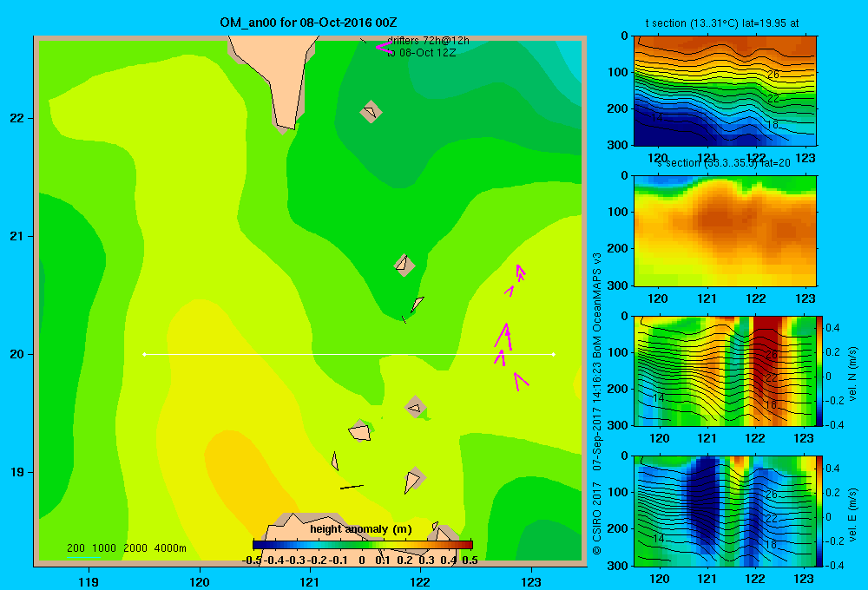Click the "200 1000 2000 4000m" depth legend

[x=126, y=548]
